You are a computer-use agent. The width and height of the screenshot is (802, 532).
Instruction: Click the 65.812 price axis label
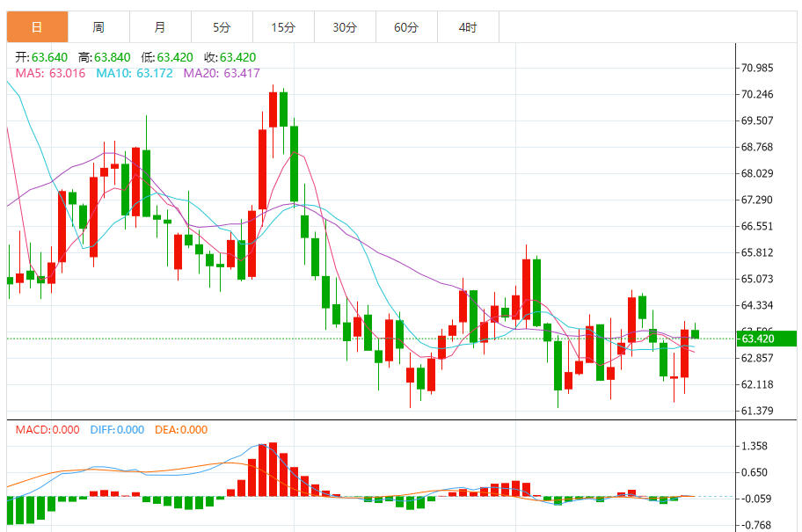point(757,252)
